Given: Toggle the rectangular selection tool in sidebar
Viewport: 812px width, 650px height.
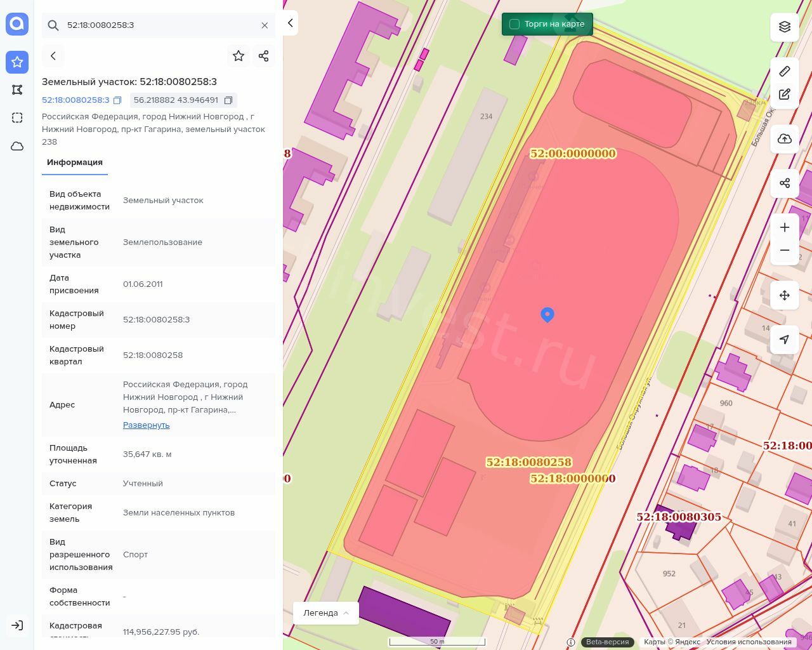Looking at the screenshot, I should [17, 117].
